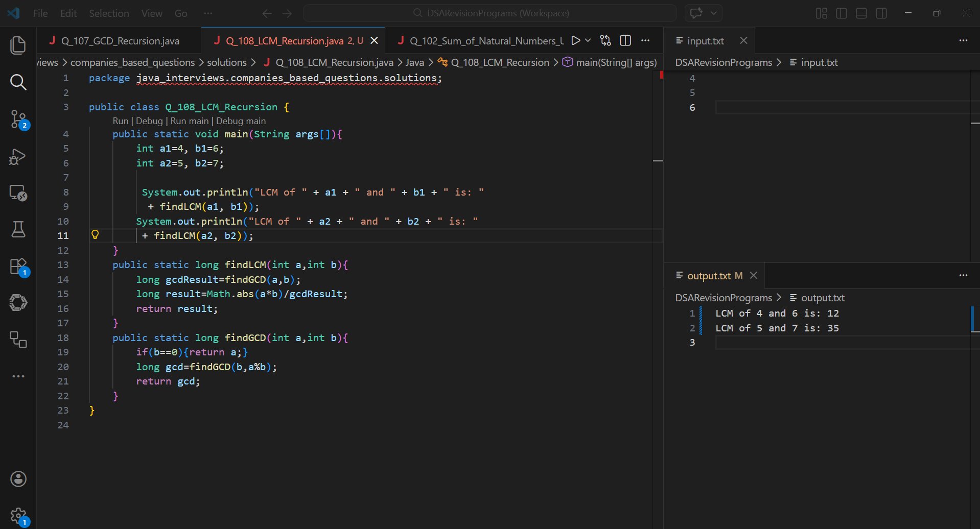Viewport: 980px width, 529px height.
Task: Expand the Copilot chat dropdown in title bar
Action: click(x=714, y=13)
